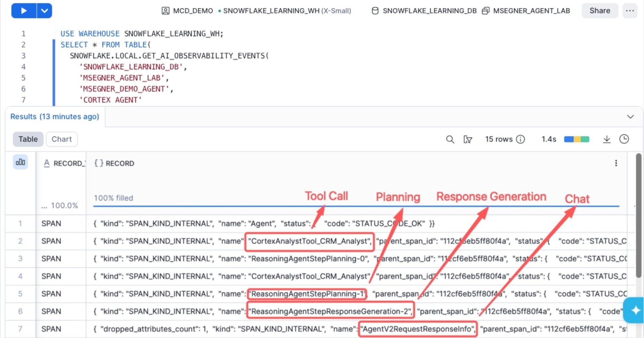Open the SNOWFLAKE_LEARNING_DB database selector

click(x=424, y=11)
